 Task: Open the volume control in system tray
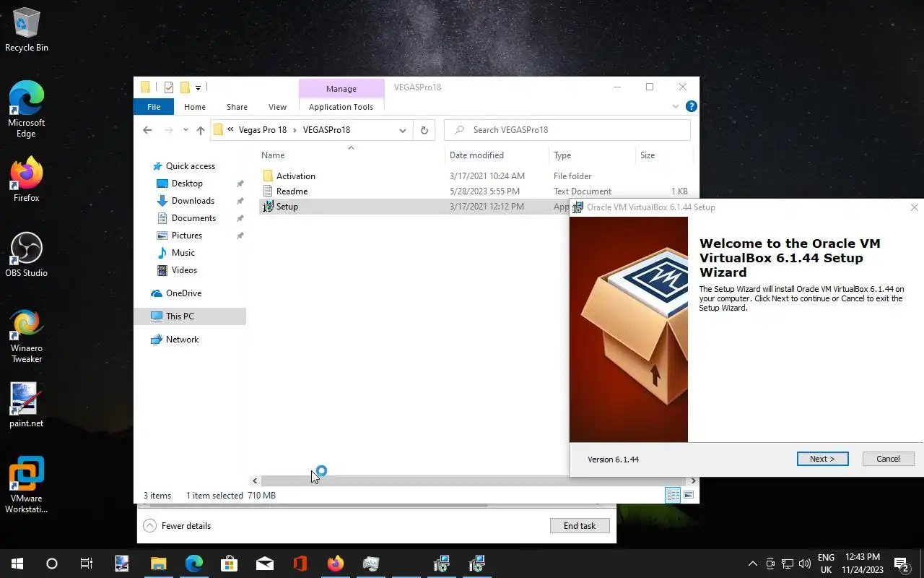click(805, 564)
